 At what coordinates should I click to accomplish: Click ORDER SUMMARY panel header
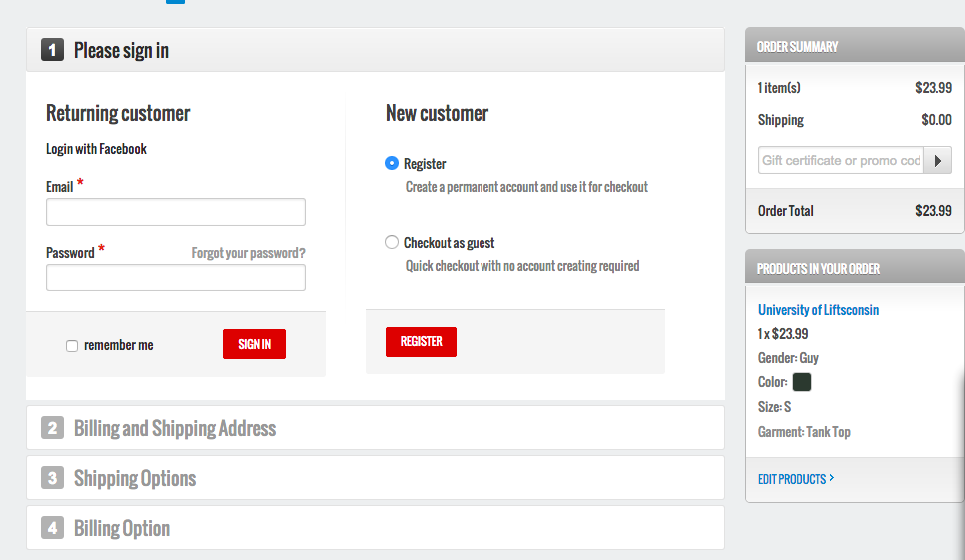(855, 46)
